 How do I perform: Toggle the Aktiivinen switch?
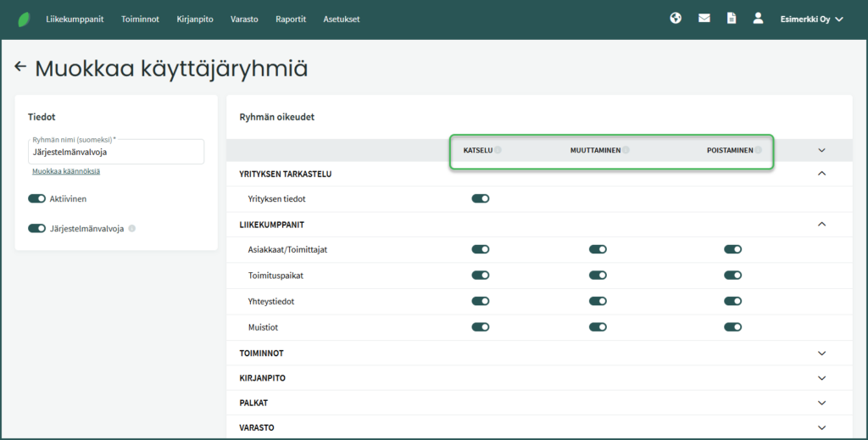click(x=36, y=198)
